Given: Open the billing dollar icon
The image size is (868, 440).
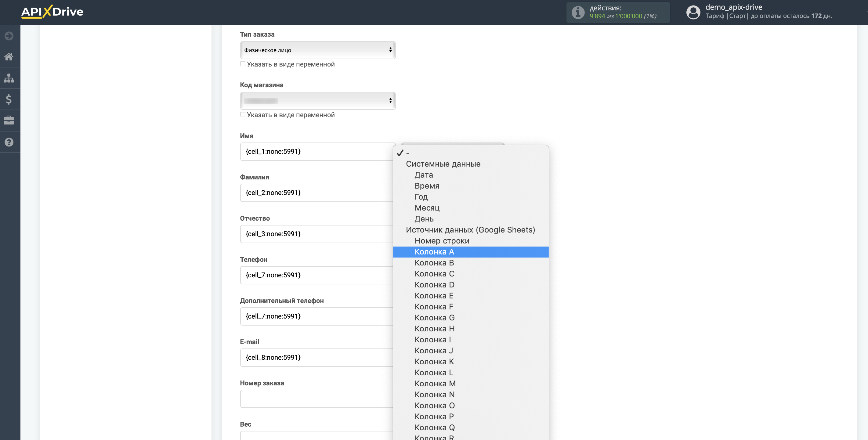Looking at the screenshot, I should (x=9, y=99).
